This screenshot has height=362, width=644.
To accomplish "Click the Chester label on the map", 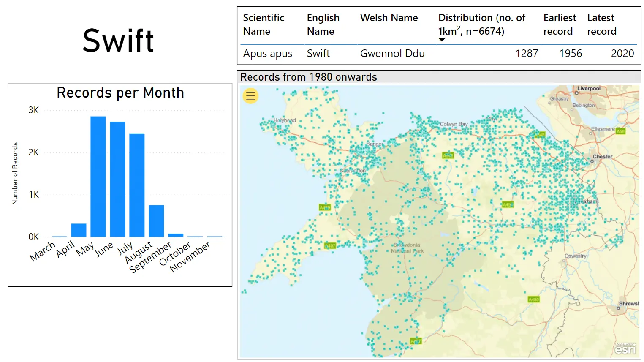I will point(602,157).
